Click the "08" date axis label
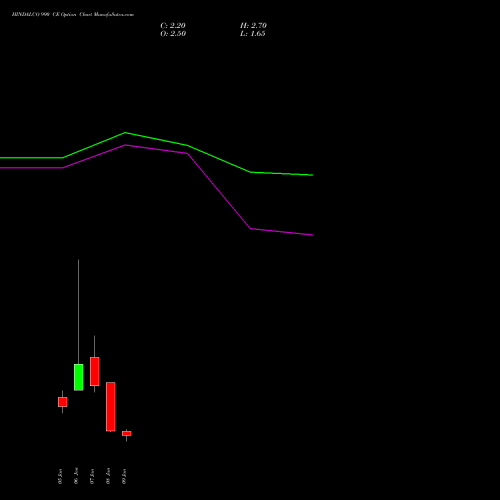Screen dimensions: 500x500 coord(108,476)
